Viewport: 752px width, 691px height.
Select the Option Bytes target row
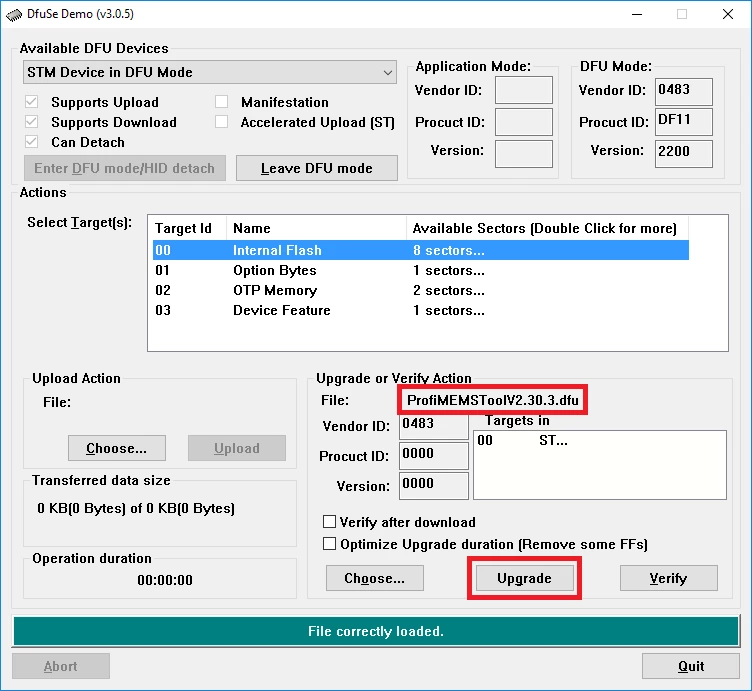[421, 270]
